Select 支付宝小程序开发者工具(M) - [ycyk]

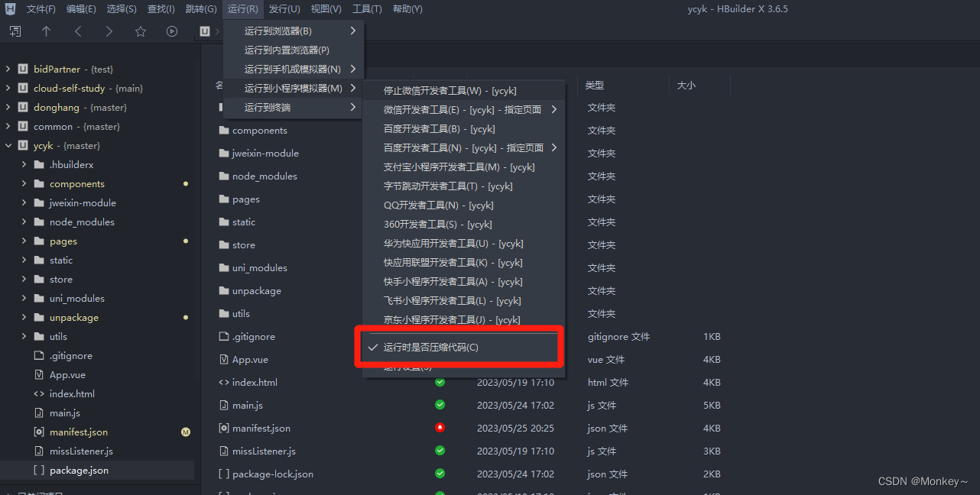coord(463,167)
